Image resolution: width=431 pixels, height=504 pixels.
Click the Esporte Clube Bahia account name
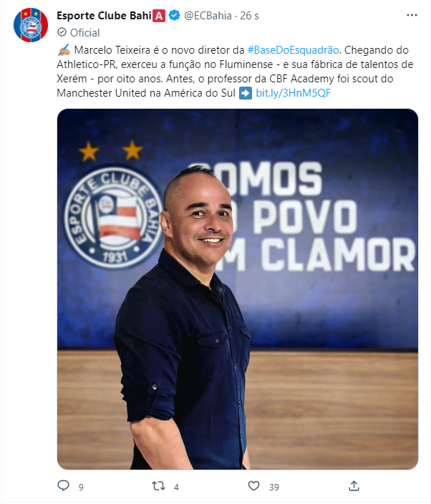tap(104, 16)
